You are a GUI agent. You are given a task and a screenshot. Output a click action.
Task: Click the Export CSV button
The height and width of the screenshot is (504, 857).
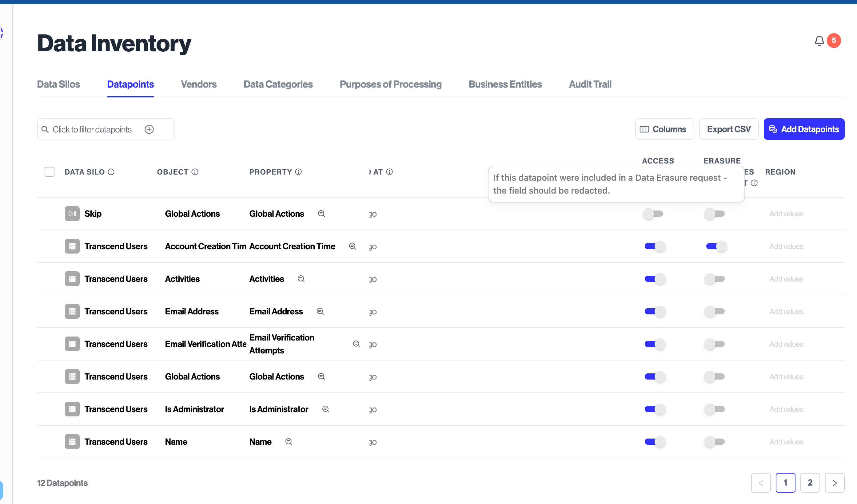pyautogui.click(x=728, y=129)
